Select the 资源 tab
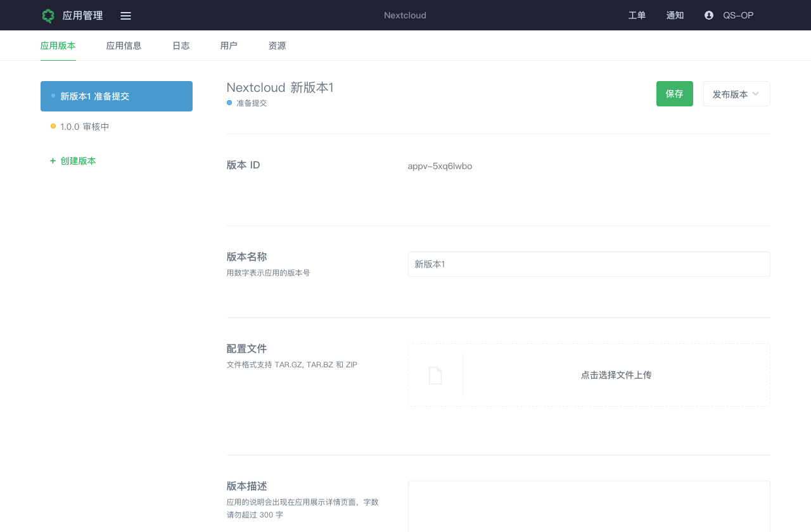Viewport: 811px width, 532px height. click(277, 46)
